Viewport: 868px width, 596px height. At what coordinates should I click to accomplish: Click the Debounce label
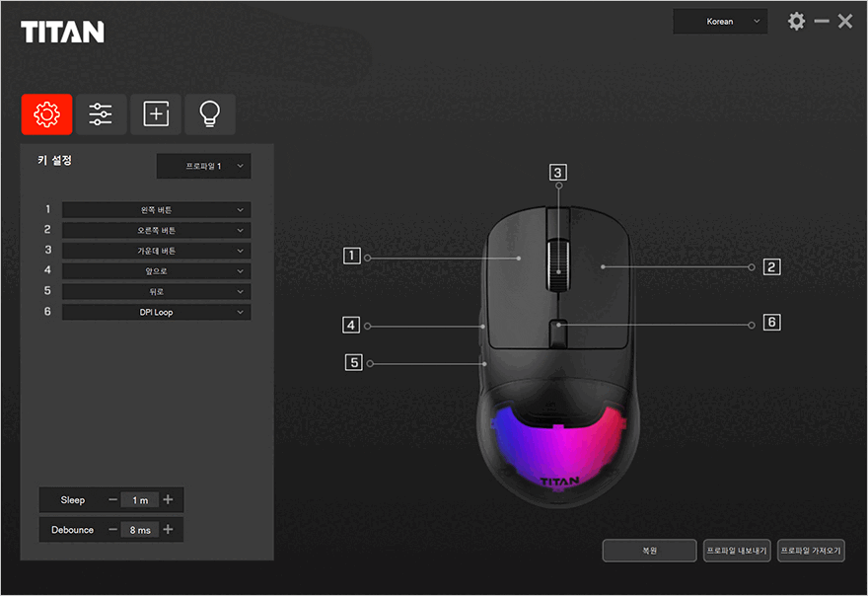[73, 530]
